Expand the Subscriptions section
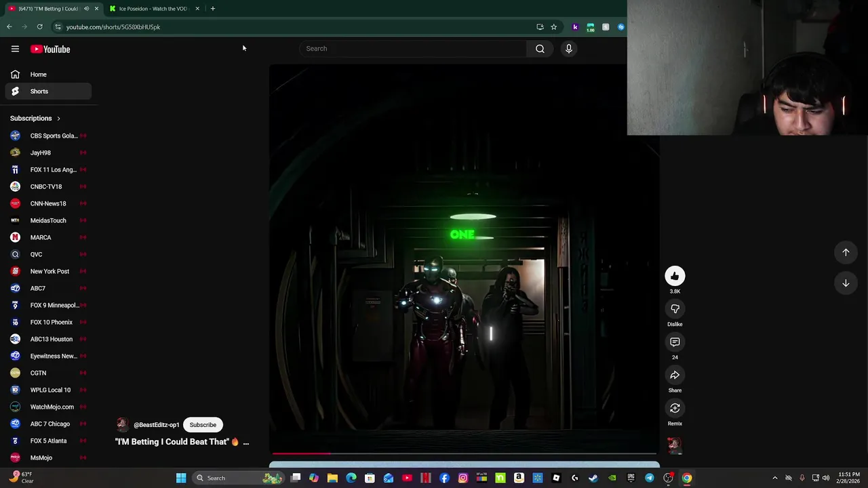This screenshot has width=868, height=488. (x=35, y=119)
